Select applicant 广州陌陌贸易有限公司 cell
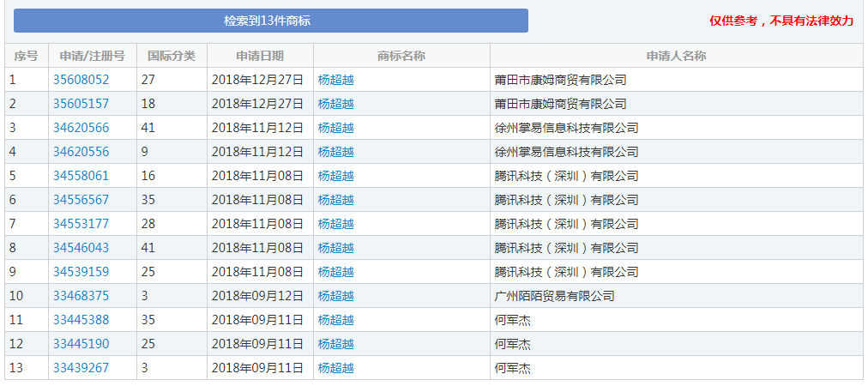Screen dimensions: 868x386 click(555, 296)
